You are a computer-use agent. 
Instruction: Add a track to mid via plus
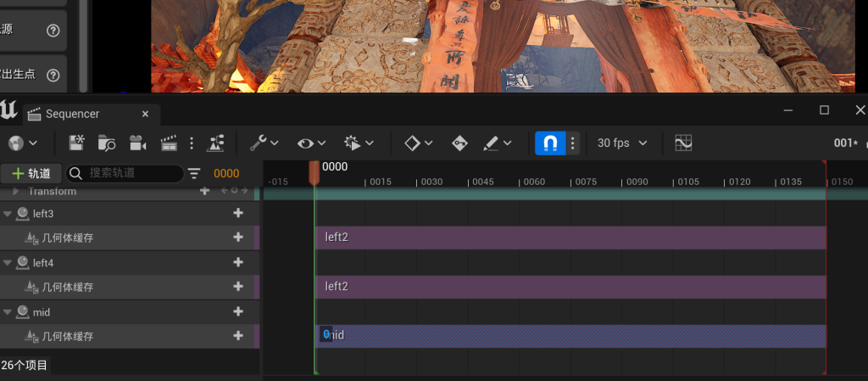click(x=238, y=311)
